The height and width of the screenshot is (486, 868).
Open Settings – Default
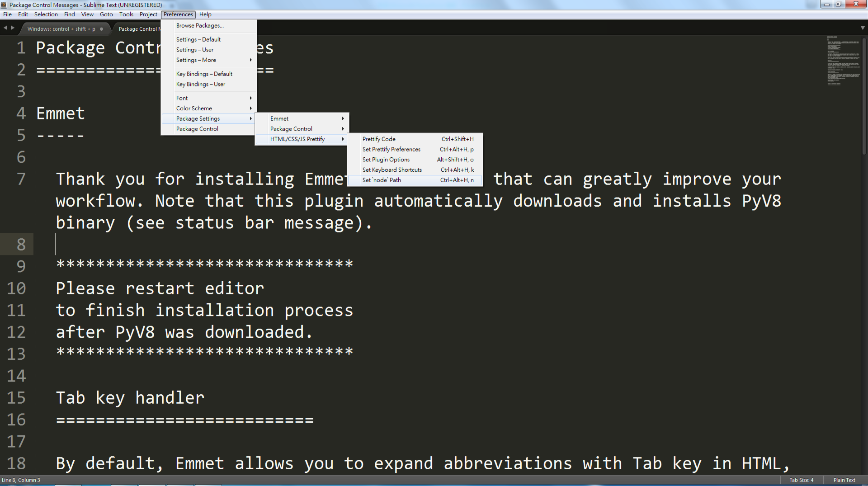click(x=209, y=39)
